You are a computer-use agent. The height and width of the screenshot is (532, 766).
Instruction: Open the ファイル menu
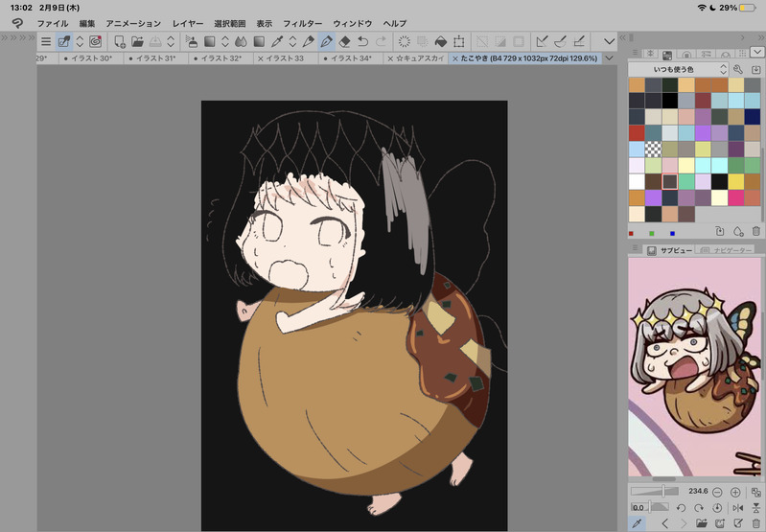click(53, 23)
